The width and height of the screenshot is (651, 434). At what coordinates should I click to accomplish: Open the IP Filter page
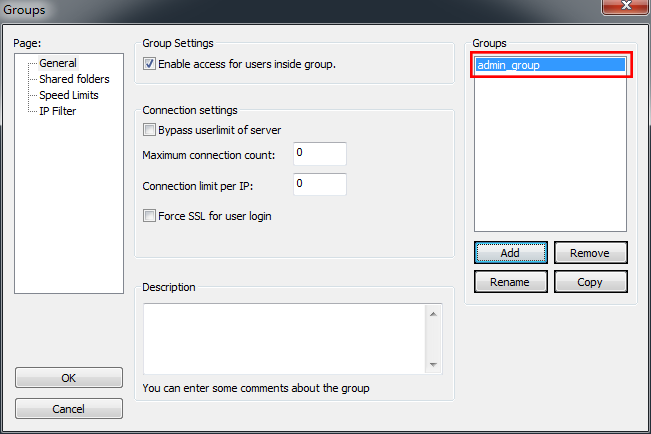click(57, 111)
